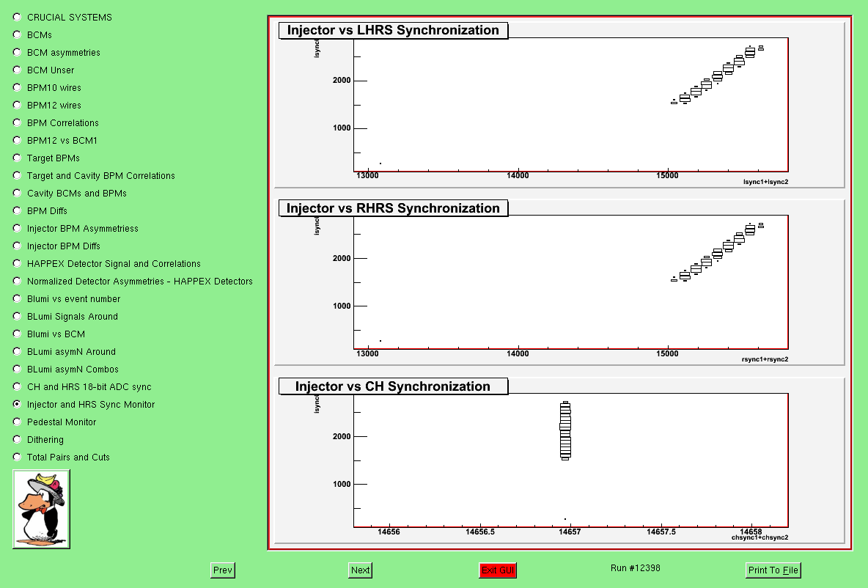Viewport: 868px width, 588px height.
Task: Select Injector and HRS Sync Monitor option
Action: 17,404
